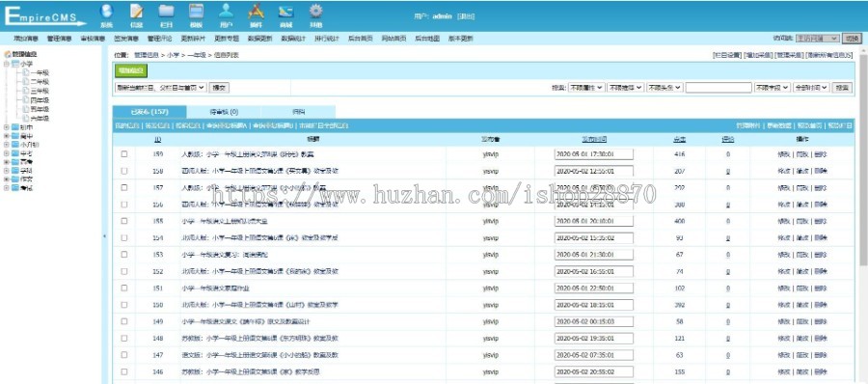Open the 刷新当前栏目 refresh dropdown

(161, 88)
